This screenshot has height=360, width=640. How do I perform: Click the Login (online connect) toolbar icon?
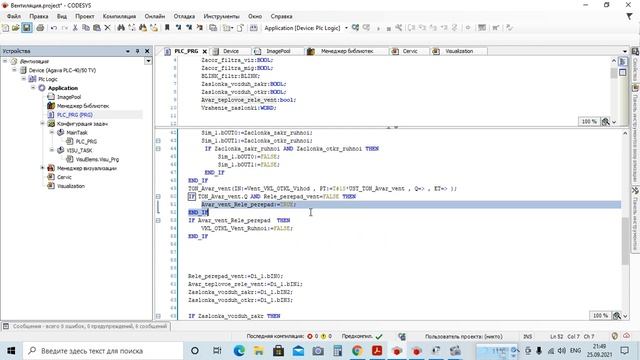[356, 28]
